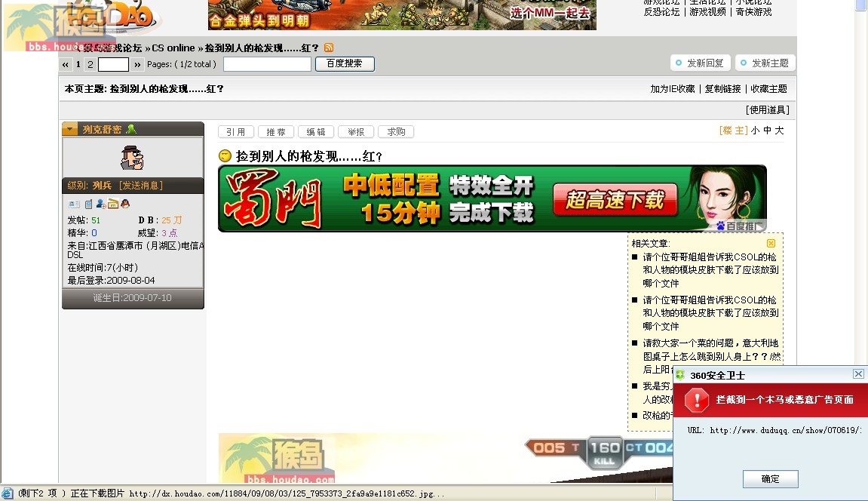Open the QQ penguin icon in user panel

tap(125, 204)
